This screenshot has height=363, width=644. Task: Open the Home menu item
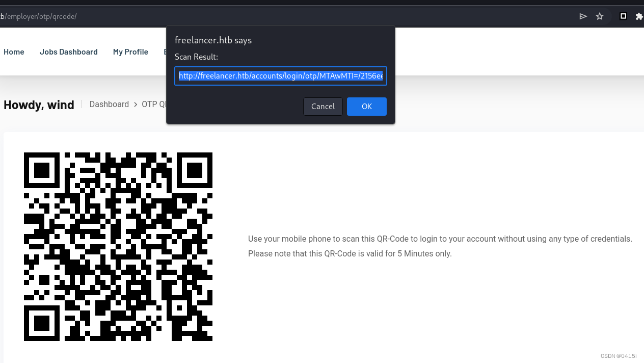coord(14,52)
